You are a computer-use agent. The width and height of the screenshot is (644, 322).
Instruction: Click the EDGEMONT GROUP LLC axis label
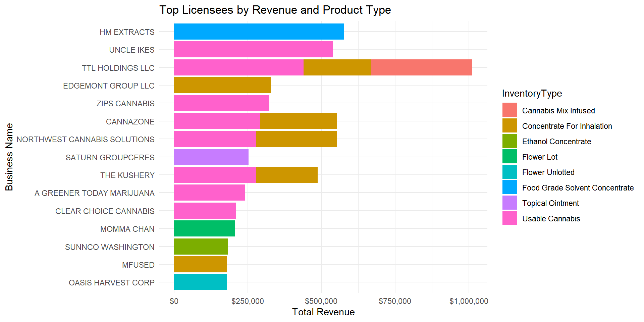[109, 86]
